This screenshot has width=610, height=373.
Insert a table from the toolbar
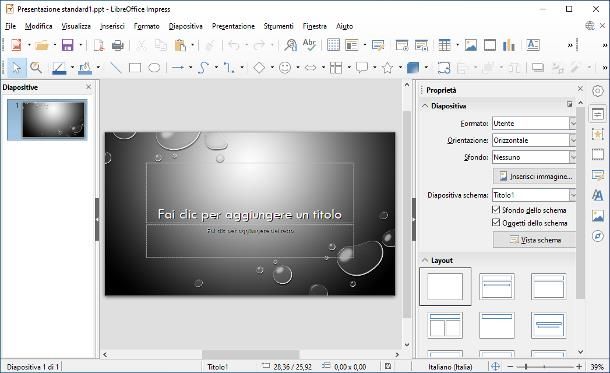444,45
